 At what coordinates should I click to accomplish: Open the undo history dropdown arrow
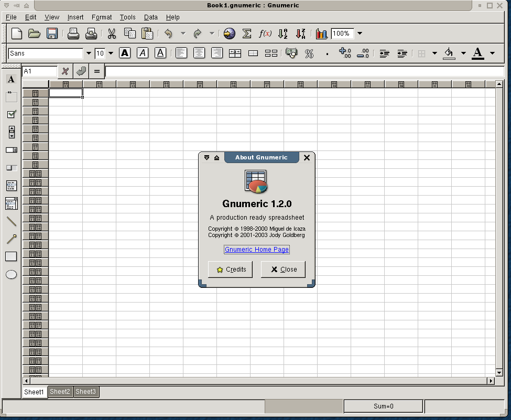click(183, 34)
